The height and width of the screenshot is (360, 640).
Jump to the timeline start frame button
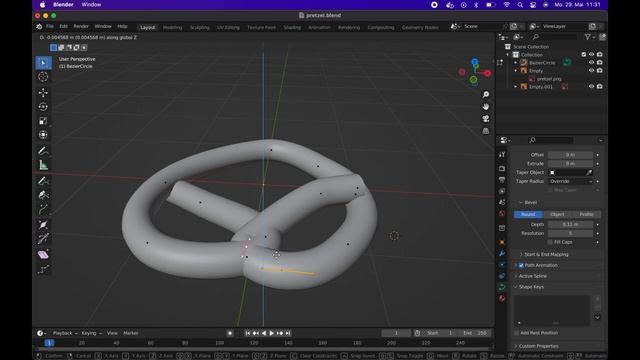click(248, 333)
